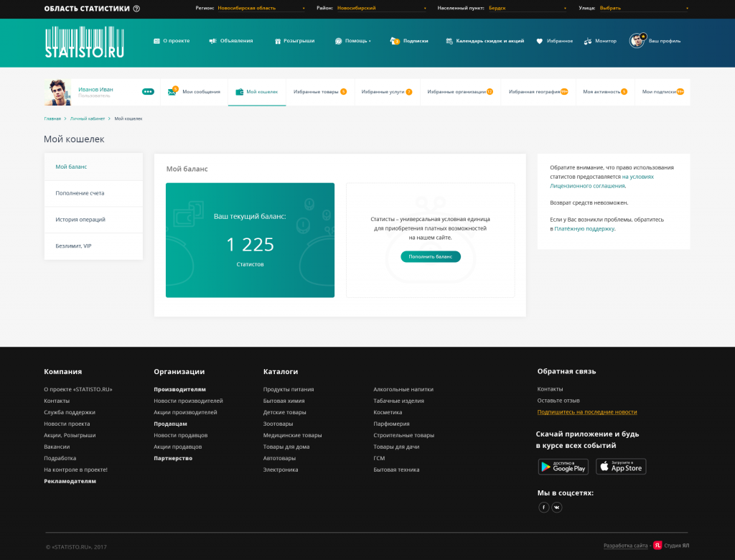Click the VK social icon
Screen dimensions: 735x560
point(557,508)
